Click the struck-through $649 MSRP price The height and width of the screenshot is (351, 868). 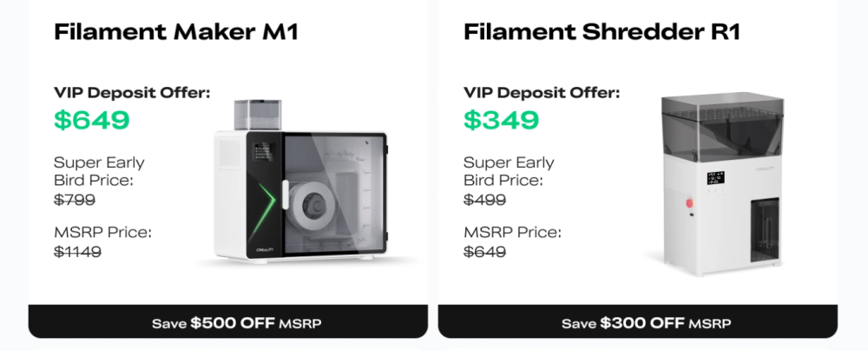point(484,252)
